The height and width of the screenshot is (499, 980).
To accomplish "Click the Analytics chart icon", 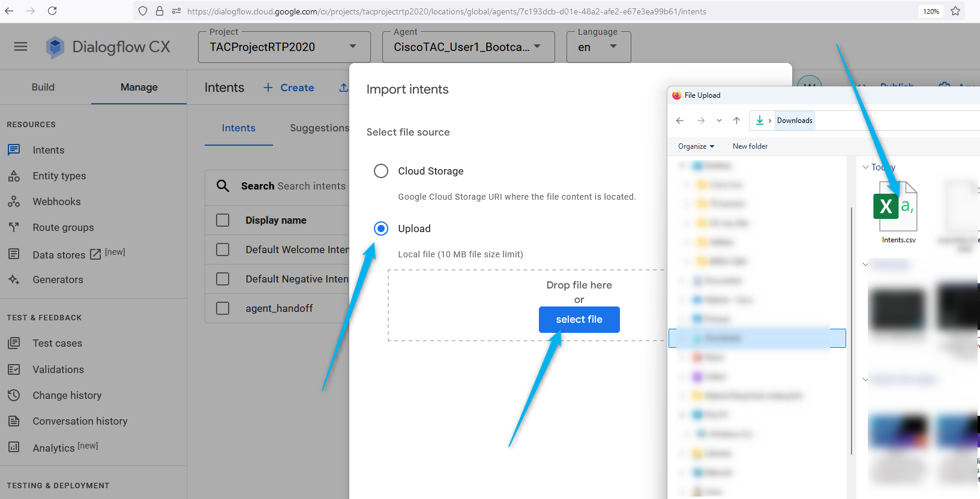I will click(14, 447).
